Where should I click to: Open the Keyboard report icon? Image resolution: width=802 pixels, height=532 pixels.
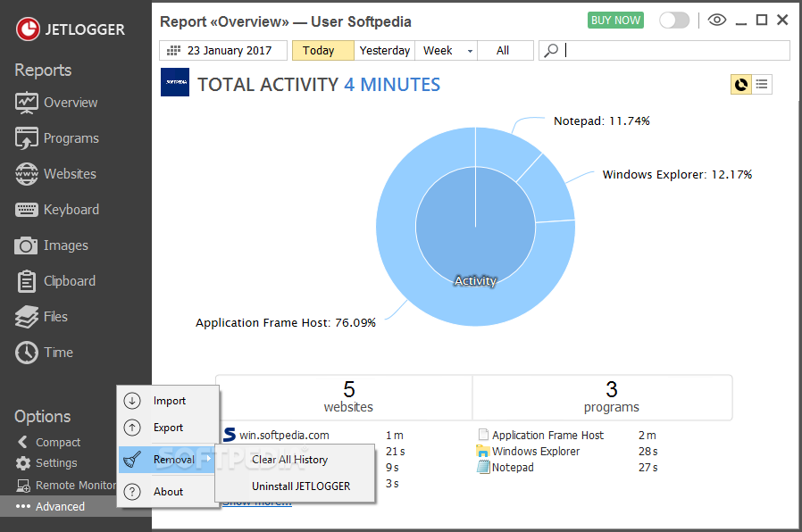tap(26, 210)
